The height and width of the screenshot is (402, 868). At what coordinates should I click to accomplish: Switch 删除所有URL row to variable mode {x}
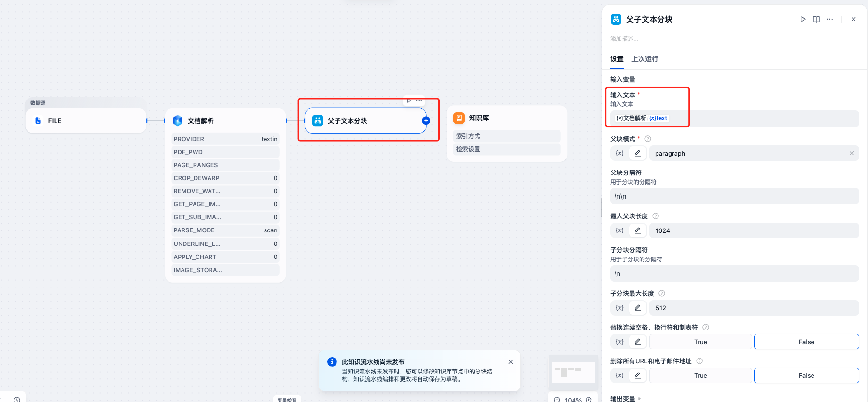click(620, 375)
